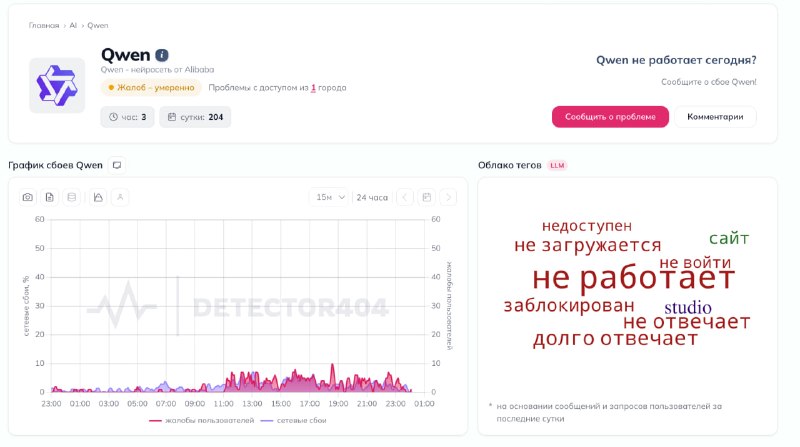
Task: Click the 'заблокирован' tag
Action: tap(569, 306)
